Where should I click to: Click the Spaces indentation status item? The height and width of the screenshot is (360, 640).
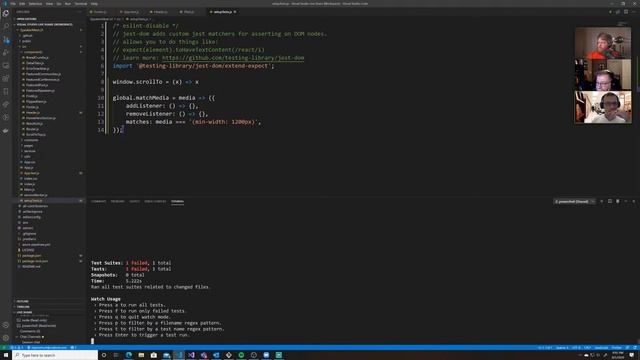click(562, 348)
